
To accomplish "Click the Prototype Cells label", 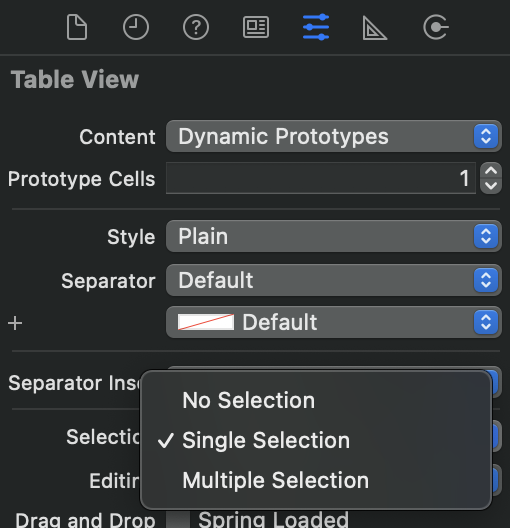I will 81,178.
